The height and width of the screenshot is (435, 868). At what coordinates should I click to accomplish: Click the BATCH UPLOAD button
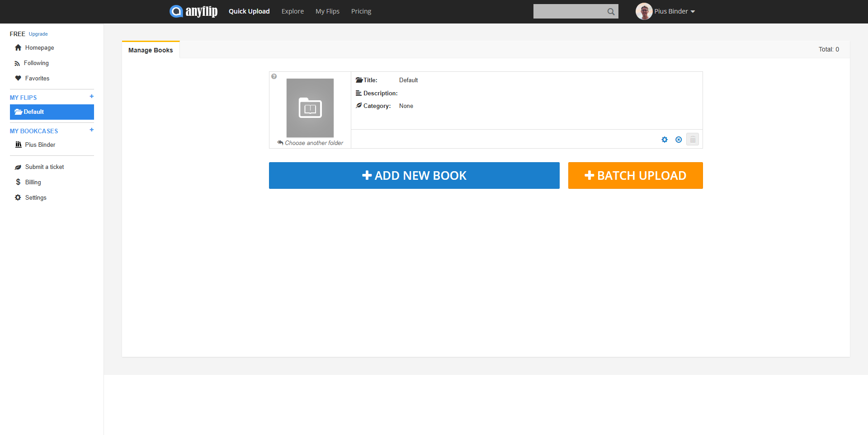click(635, 175)
